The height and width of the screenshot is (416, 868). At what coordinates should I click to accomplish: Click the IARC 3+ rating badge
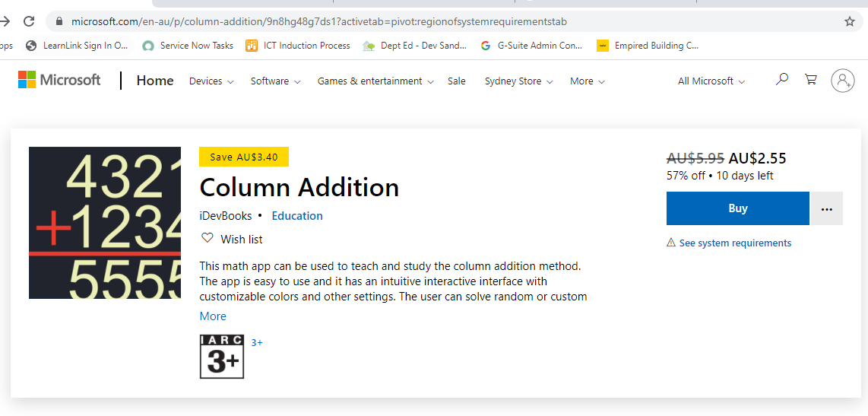point(221,357)
